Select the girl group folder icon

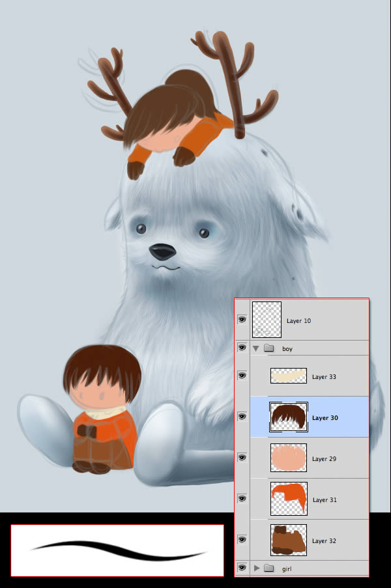coord(268,568)
